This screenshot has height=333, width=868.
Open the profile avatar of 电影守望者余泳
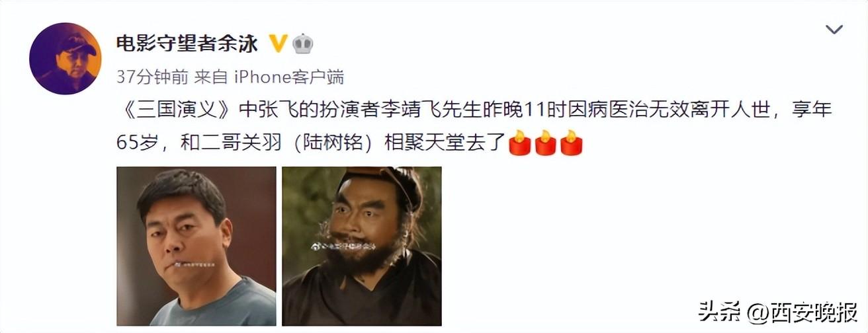point(65,58)
